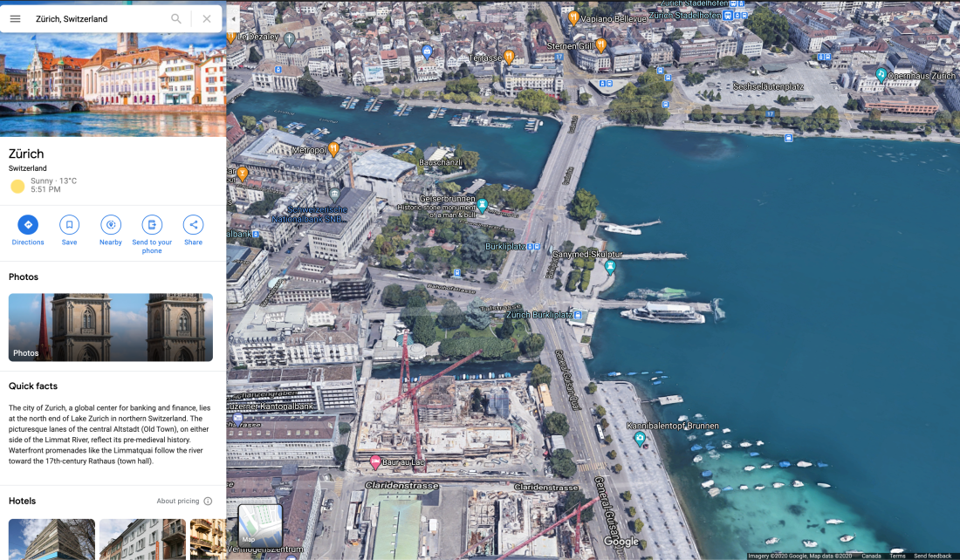Open second hotel thumbnail

point(142,539)
